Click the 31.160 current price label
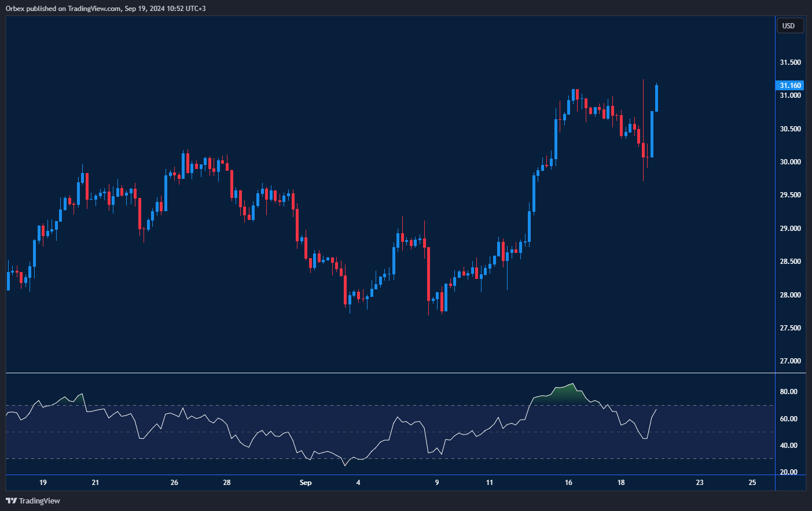This screenshot has height=511, width=812. click(x=789, y=86)
